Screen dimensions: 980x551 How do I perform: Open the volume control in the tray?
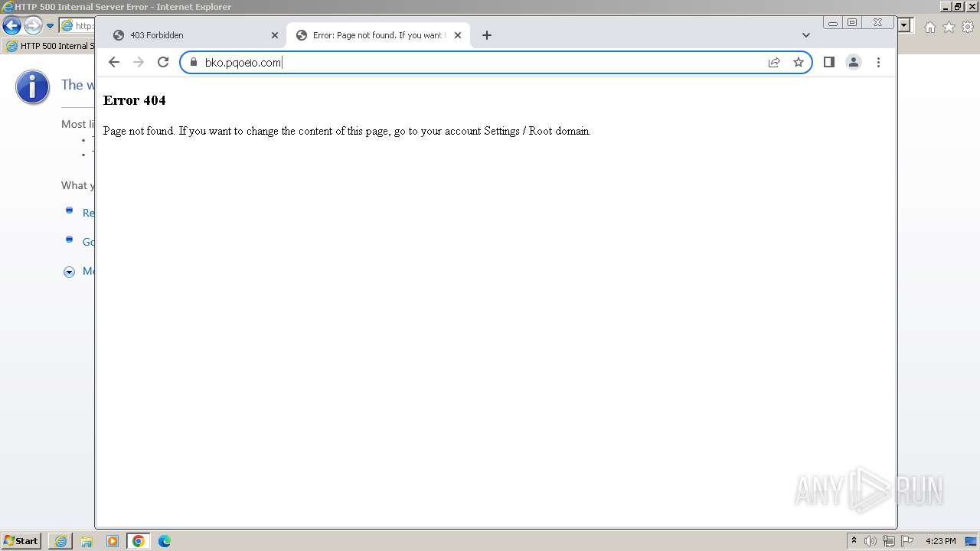(x=871, y=541)
